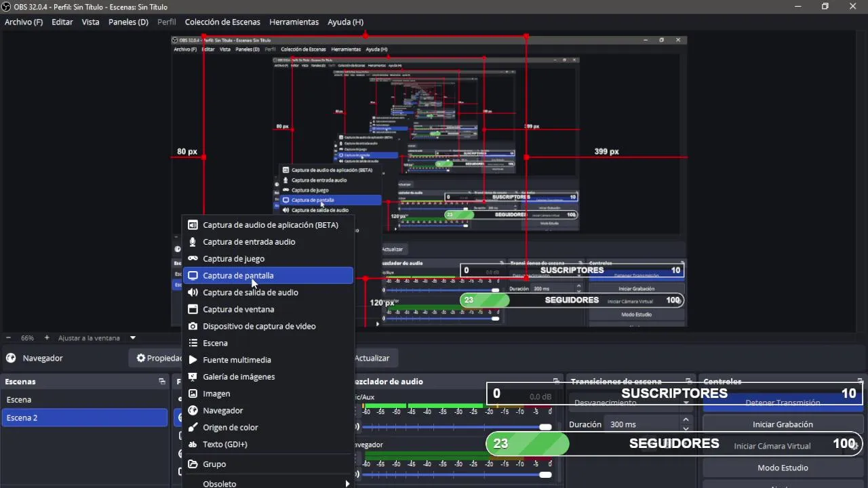Click the Propiedades gear button

click(x=159, y=358)
